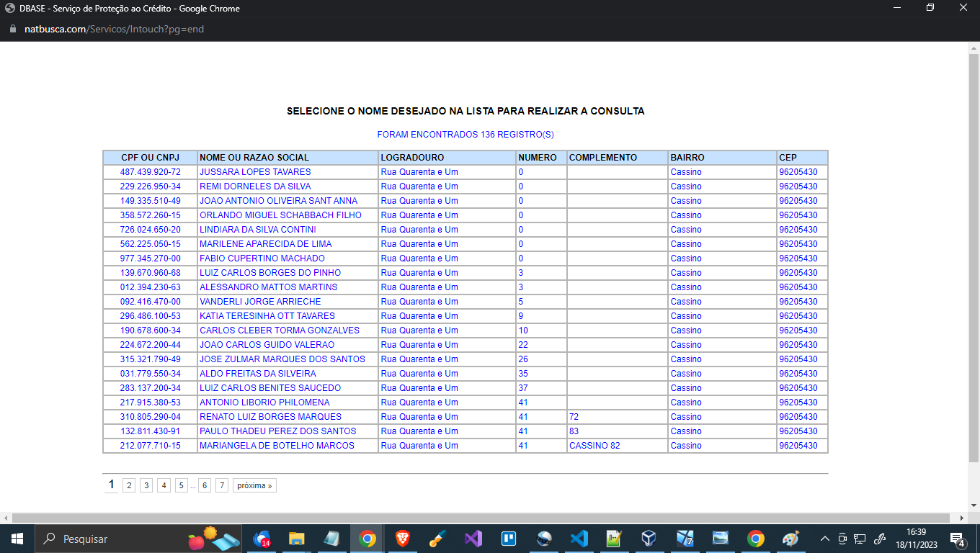Choose ORLANDO MIGUEL SCHABBACH FILHO from list
980x553 pixels.
280,215
